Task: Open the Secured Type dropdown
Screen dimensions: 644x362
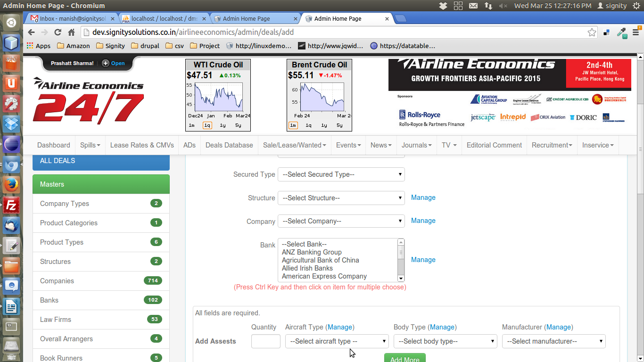Action: point(341,174)
